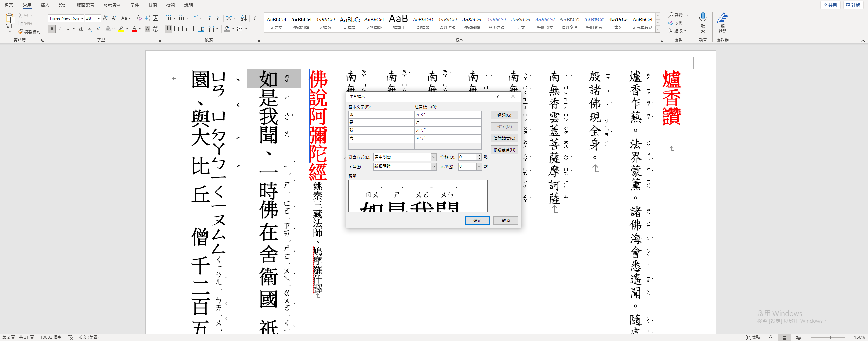868x341 pixels.
Task: Switch to the 設計 (Design) tab
Action: [63, 5]
